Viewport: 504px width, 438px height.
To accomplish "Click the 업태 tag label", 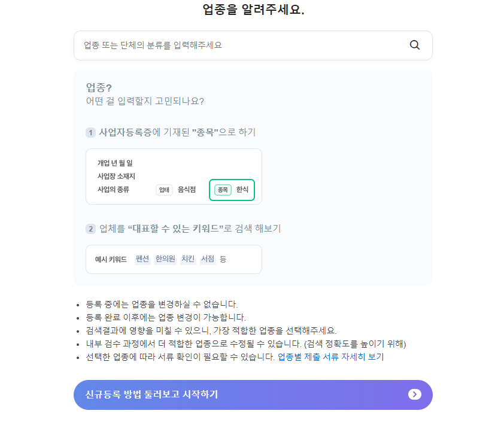I will click(x=165, y=189).
